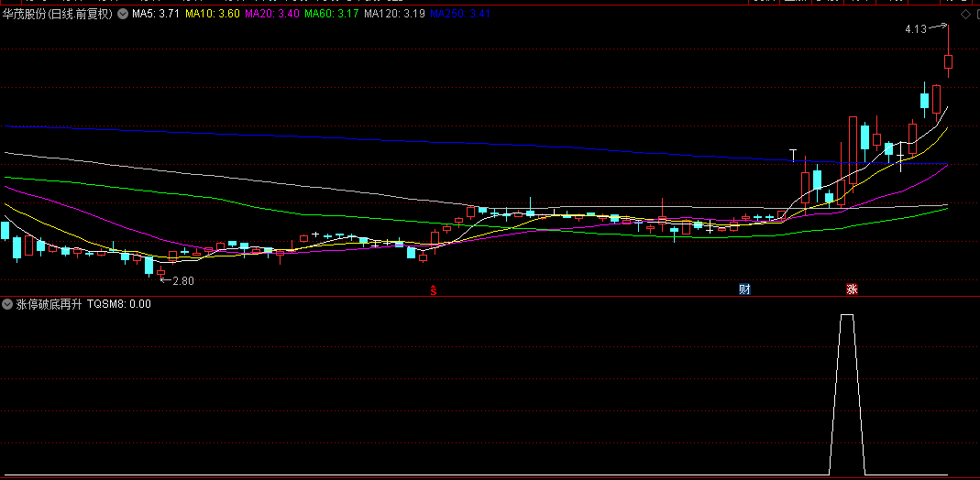Select the last candlestick below 4.13

pyautogui.click(x=948, y=61)
